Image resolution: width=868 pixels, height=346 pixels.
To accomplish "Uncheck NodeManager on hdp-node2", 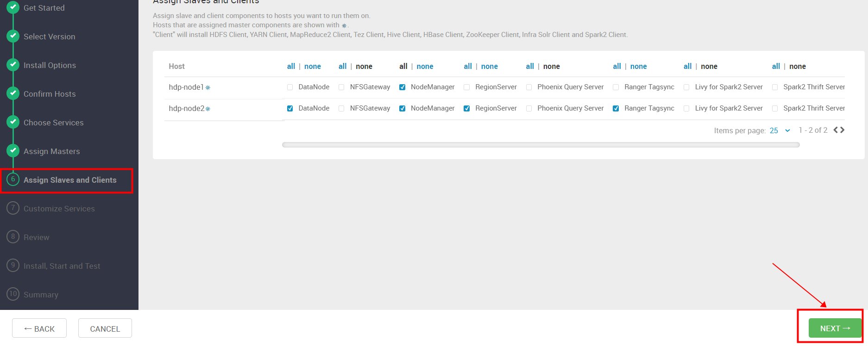I will (402, 108).
